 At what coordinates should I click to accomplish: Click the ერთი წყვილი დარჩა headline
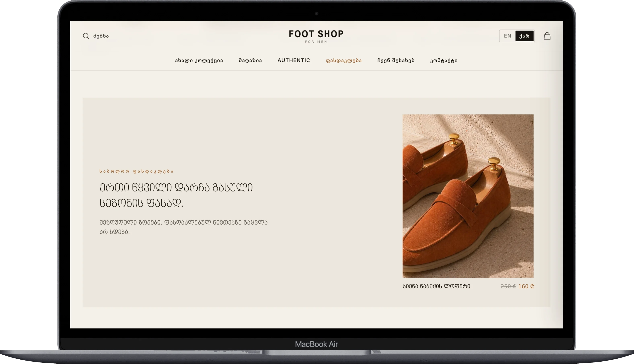[x=176, y=195]
